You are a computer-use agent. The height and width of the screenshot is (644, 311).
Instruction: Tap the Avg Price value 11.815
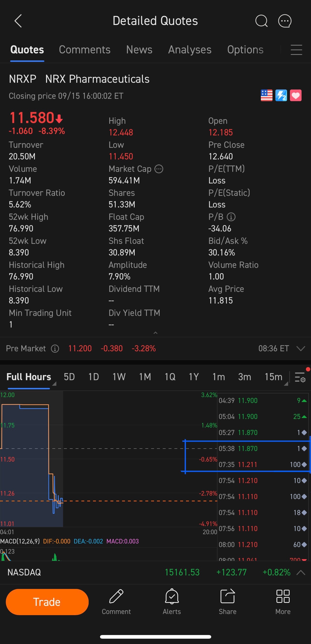coord(221,301)
